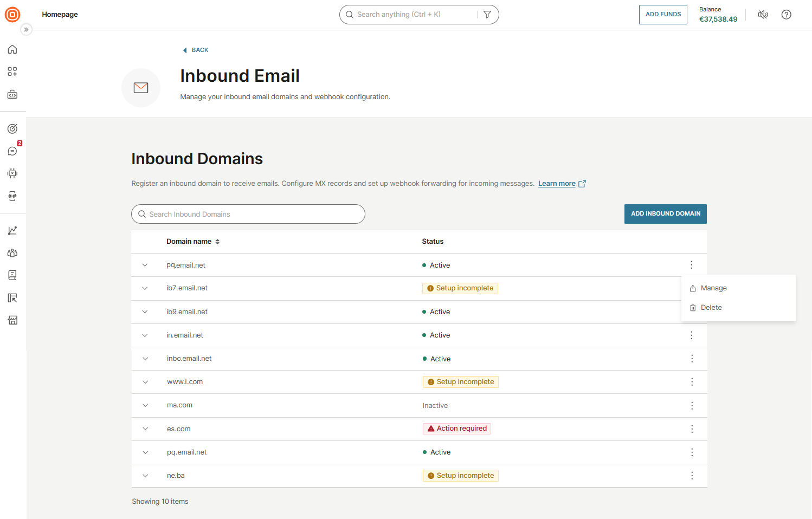Image resolution: width=812 pixels, height=519 pixels.
Task: Open the Homepage icon in the sidebar
Action: (x=12, y=49)
